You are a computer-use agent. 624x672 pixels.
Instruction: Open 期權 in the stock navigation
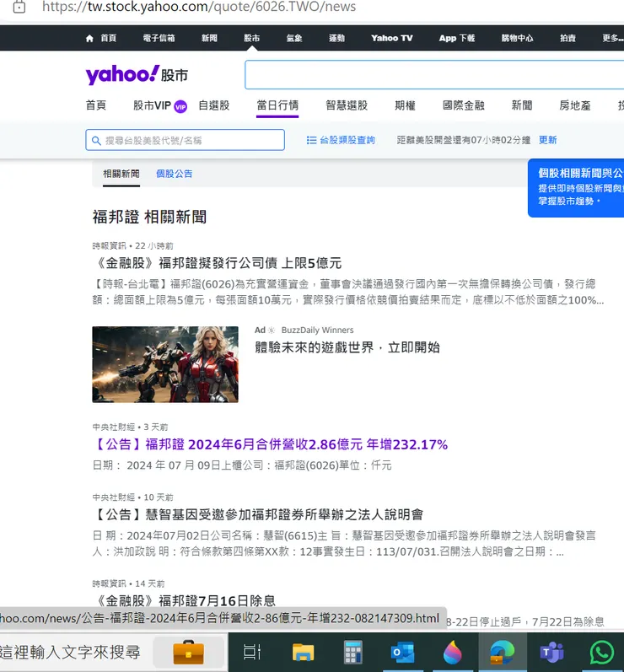(405, 105)
